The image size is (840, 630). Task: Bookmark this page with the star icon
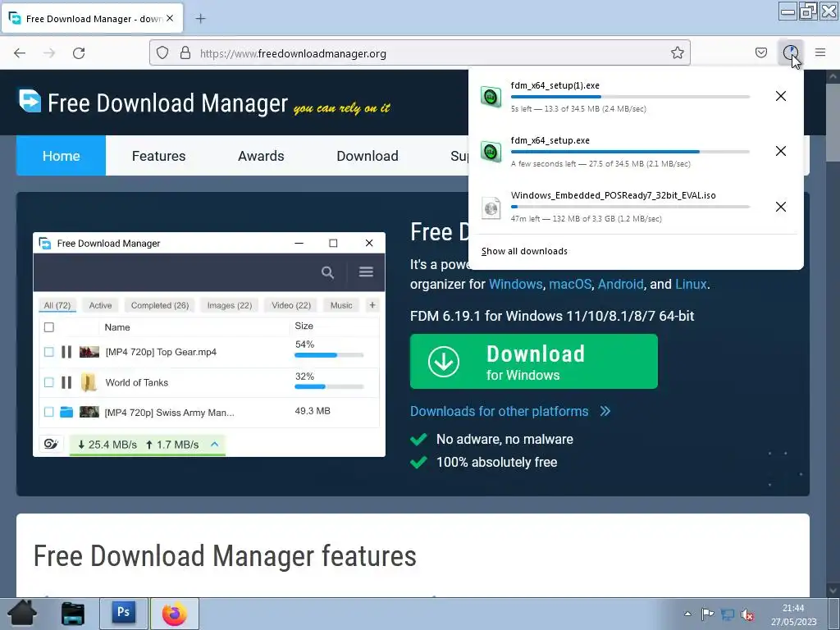(677, 52)
